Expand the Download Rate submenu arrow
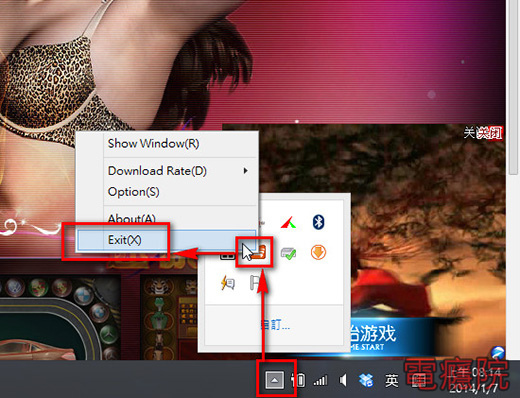The width and height of the screenshot is (520, 398). (x=246, y=171)
